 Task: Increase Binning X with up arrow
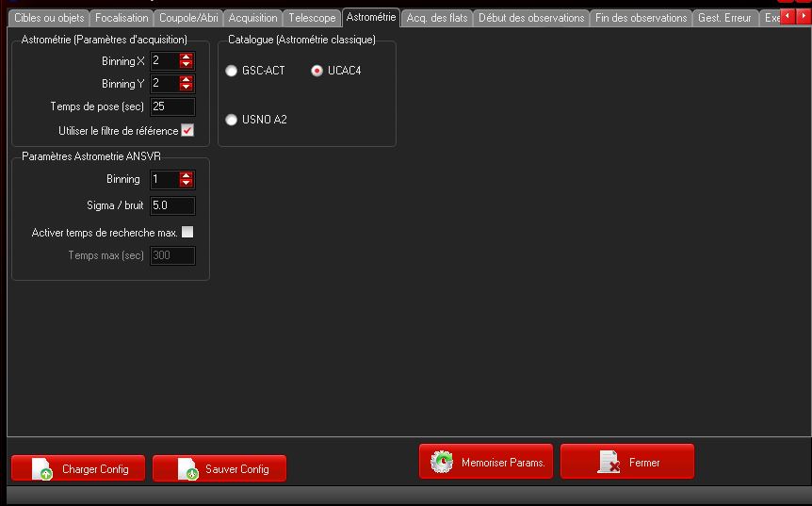[187, 57]
